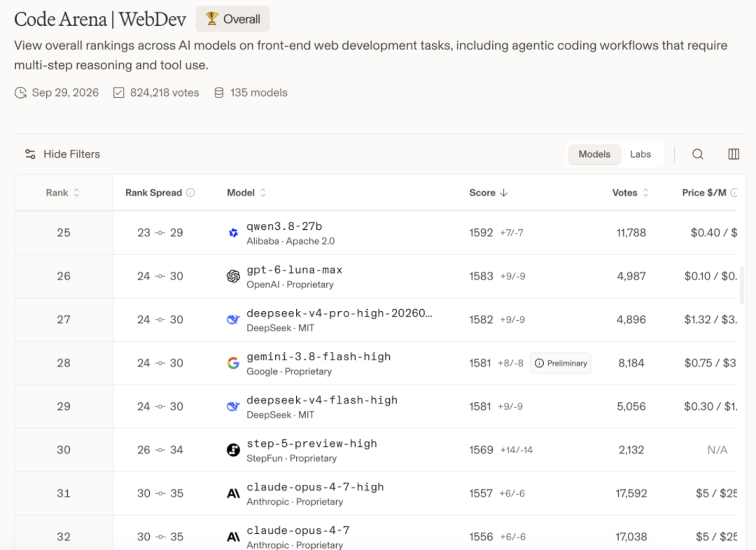The image size is (756, 550).
Task: Click the Hide Filters sliders icon
Action: [30, 154]
